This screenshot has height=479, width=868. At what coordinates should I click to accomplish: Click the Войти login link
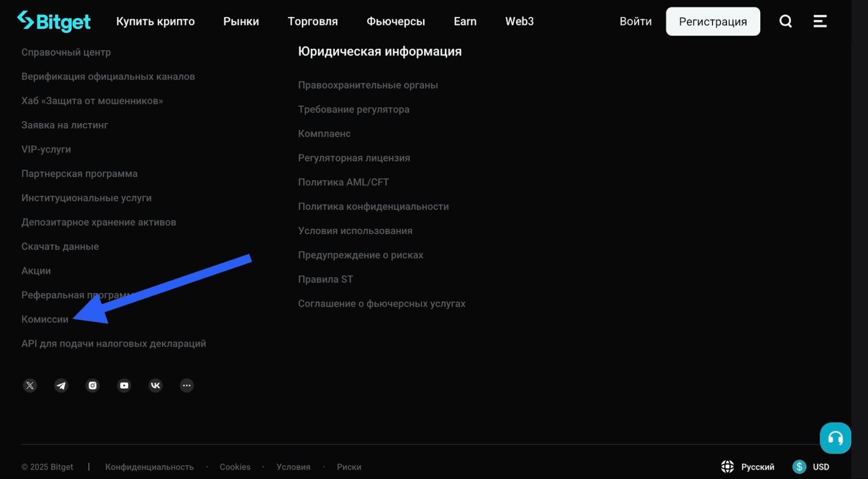point(636,21)
